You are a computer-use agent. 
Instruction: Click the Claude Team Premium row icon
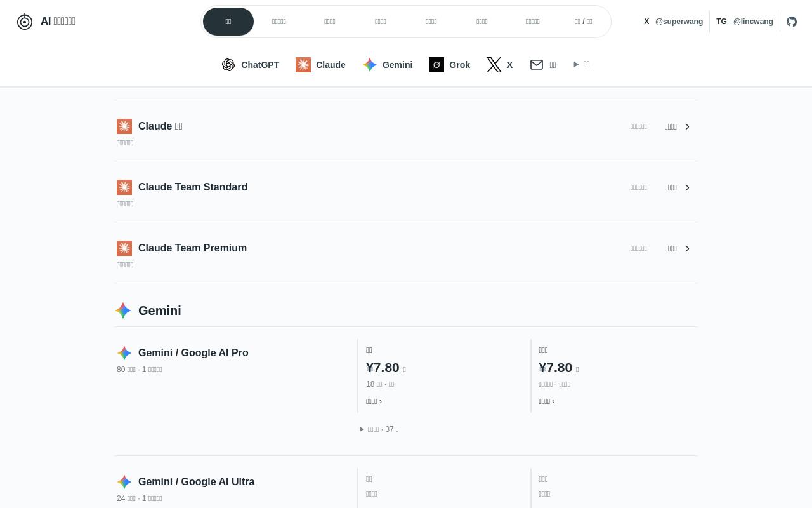124,248
